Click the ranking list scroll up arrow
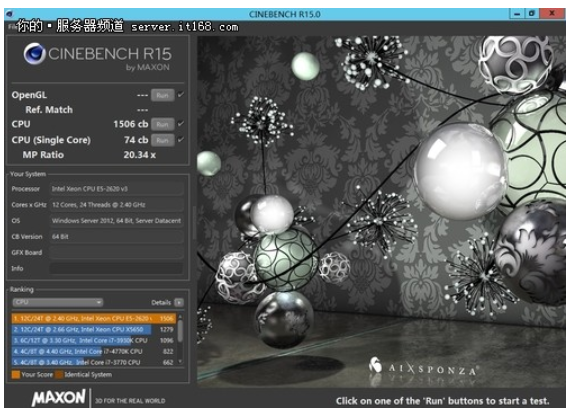 180,316
